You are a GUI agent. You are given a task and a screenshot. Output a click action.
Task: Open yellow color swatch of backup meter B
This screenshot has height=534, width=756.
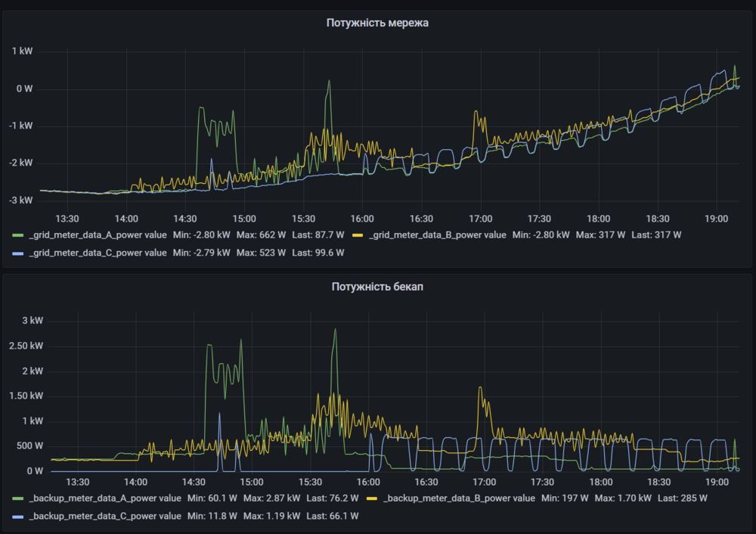372,499
